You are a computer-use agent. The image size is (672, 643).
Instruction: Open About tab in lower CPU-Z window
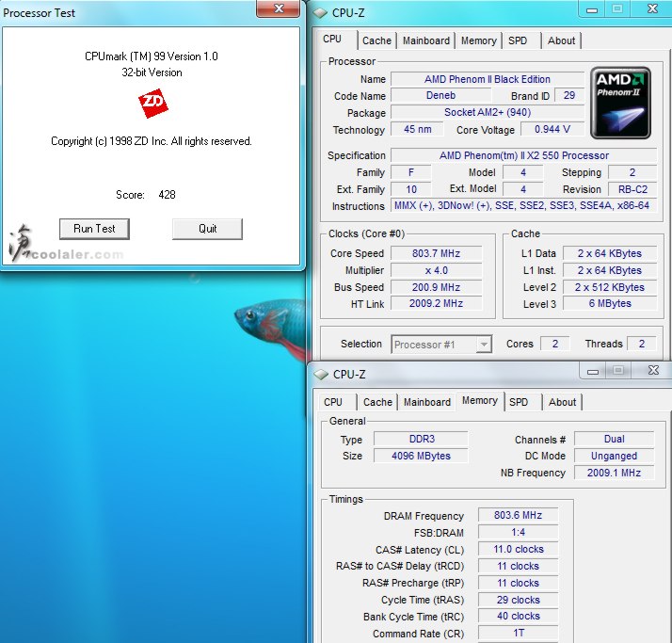pos(562,402)
